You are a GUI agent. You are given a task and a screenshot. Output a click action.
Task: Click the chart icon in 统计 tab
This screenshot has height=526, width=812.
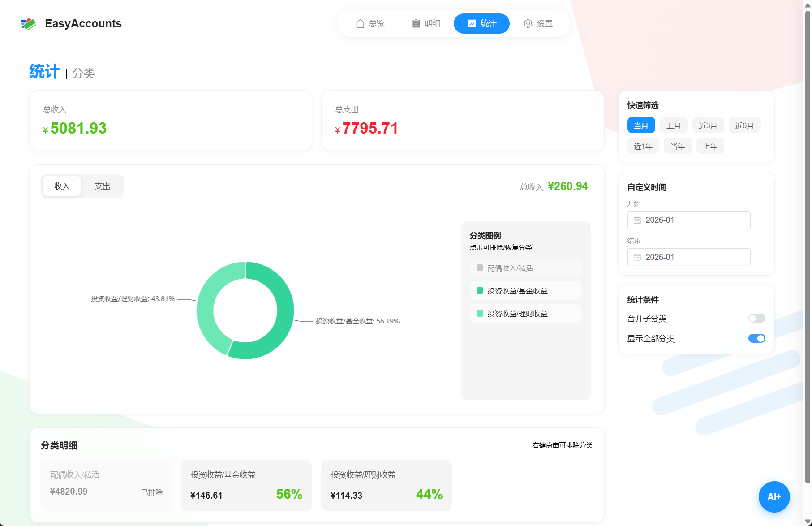pyautogui.click(x=472, y=24)
